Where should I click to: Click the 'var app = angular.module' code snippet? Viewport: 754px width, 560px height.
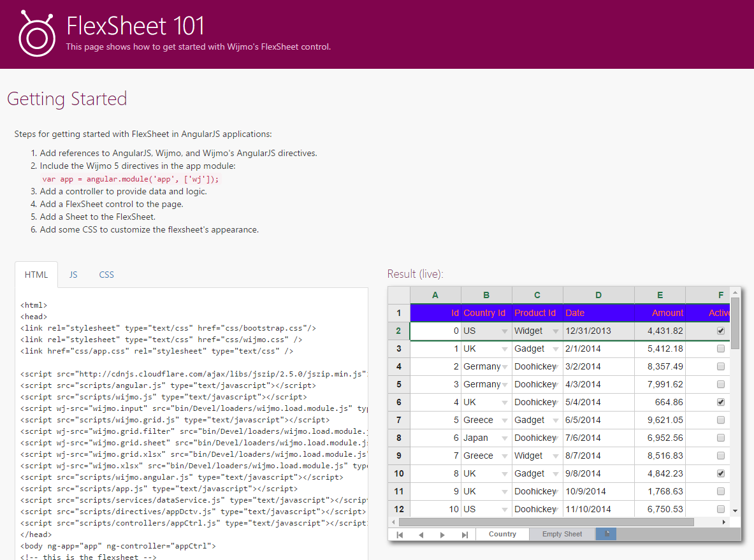(130, 179)
